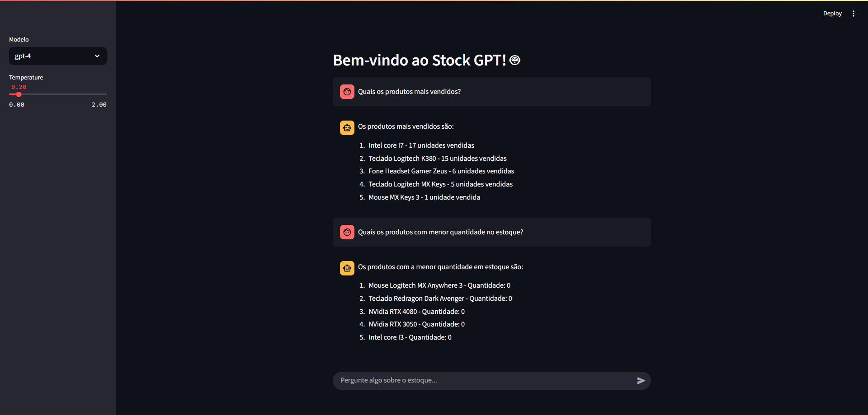Click the Deploy button
This screenshot has height=415, width=868.
(x=832, y=14)
